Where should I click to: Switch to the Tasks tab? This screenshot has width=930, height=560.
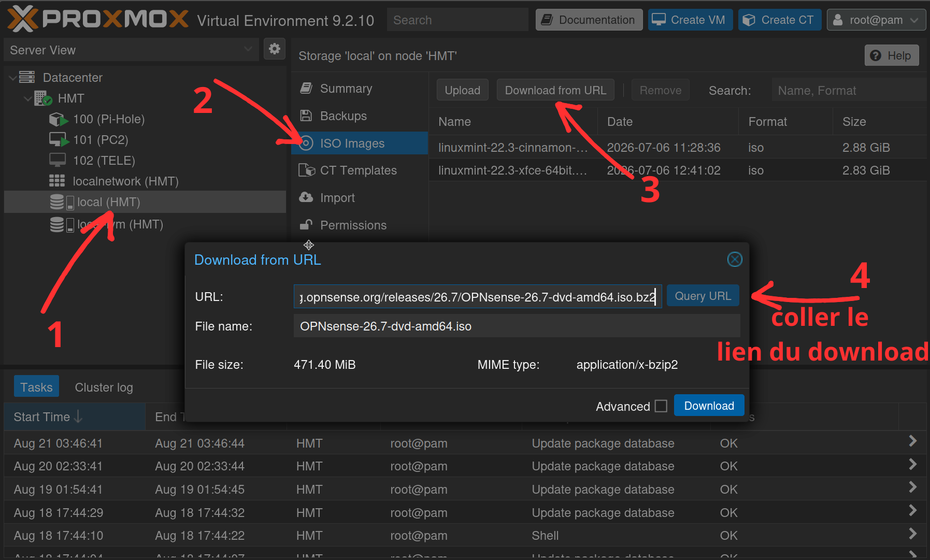(36, 387)
